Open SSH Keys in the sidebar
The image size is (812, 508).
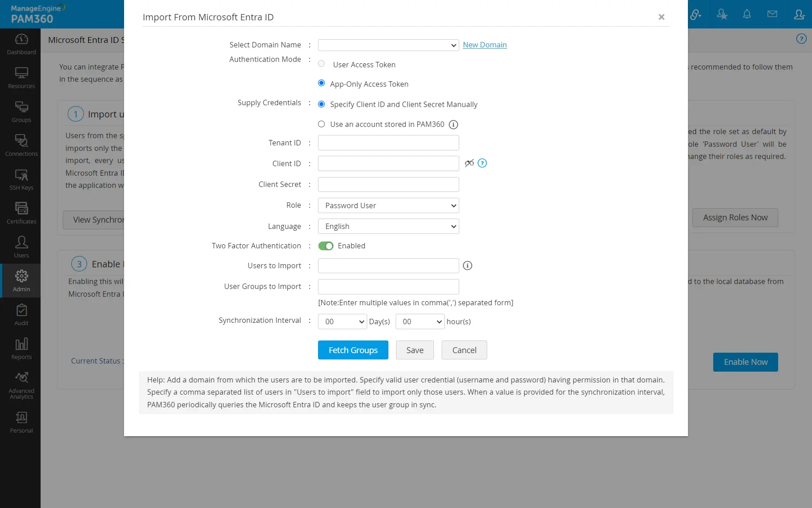click(21, 179)
